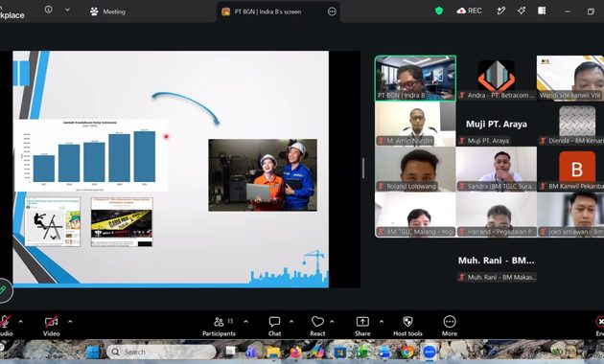604x364 pixels.
Task: Select Roland Lolowang video tile
Action: point(415,170)
